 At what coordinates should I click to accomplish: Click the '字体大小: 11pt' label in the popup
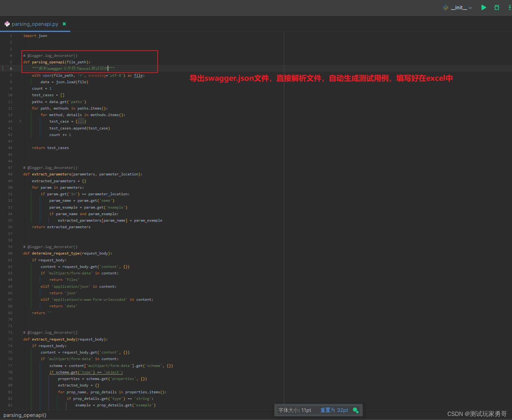295,410
